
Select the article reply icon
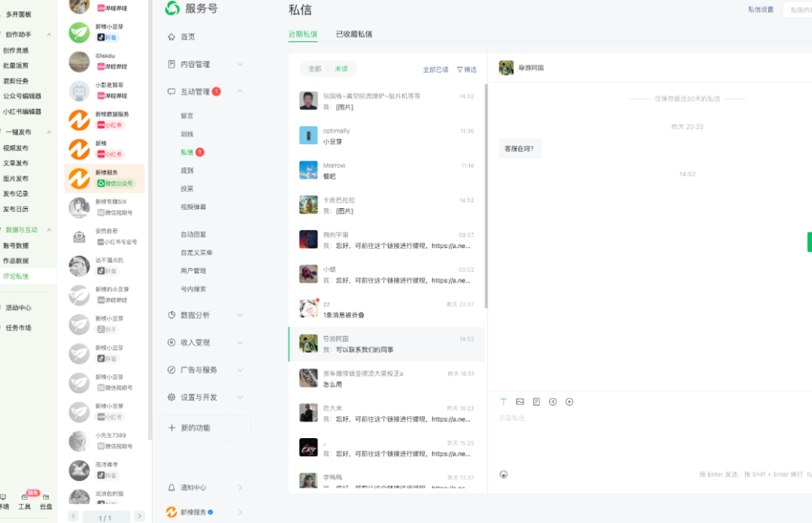[537, 402]
